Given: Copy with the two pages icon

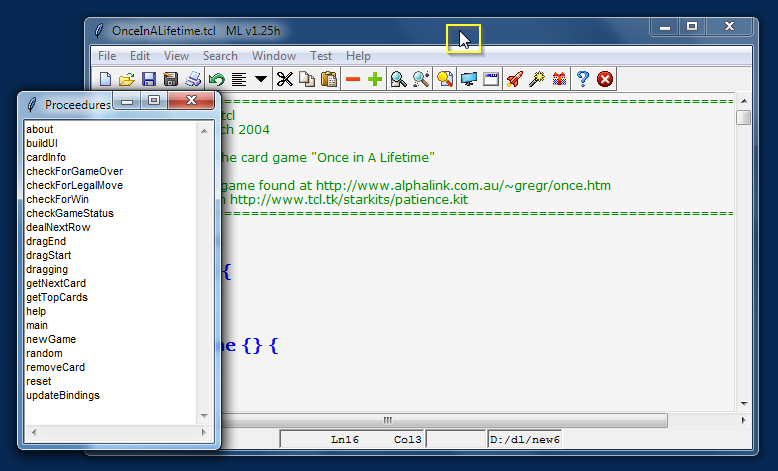Looking at the screenshot, I should (x=307, y=79).
